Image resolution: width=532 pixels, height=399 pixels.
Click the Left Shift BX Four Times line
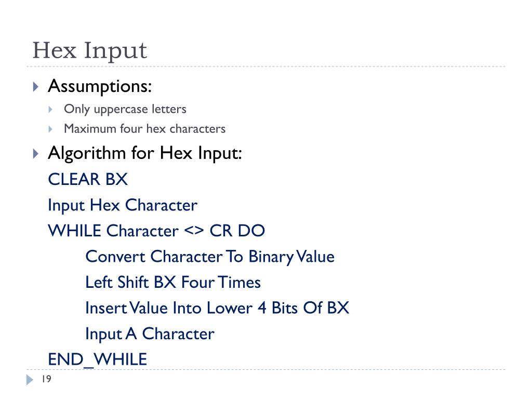172,282
